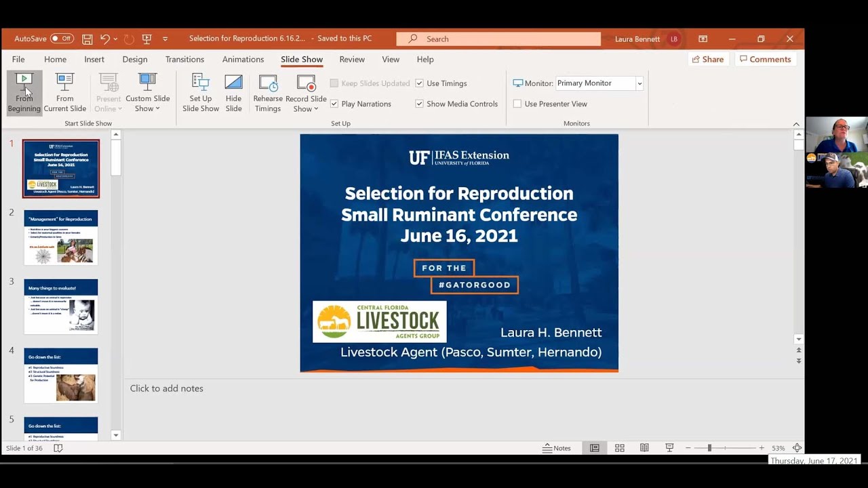Fit slide to current window icon
The height and width of the screenshot is (488, 868).
(x=797, y=448)
